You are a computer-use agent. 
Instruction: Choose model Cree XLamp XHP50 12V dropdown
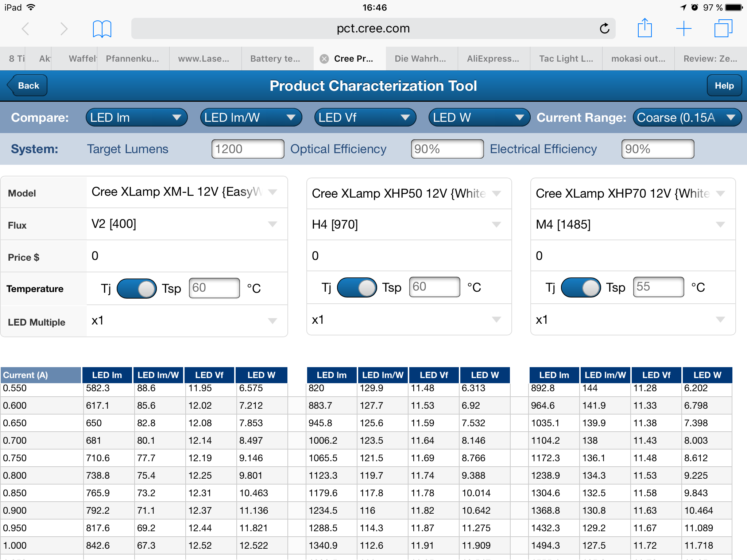(x=409, y=194)
